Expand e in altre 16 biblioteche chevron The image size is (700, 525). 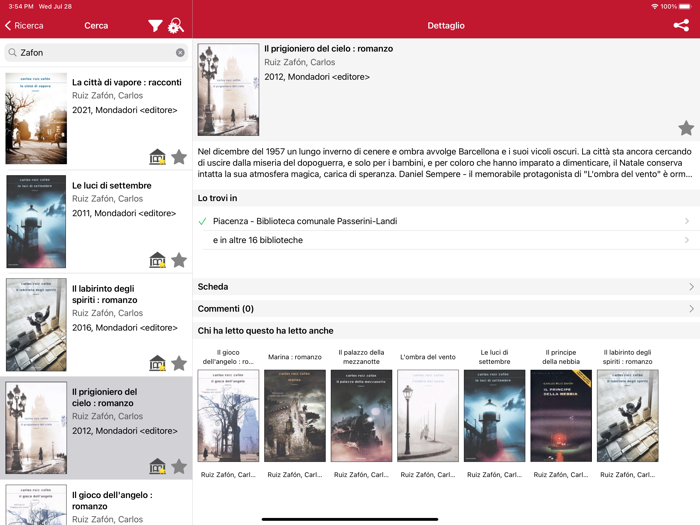[687, 240]
